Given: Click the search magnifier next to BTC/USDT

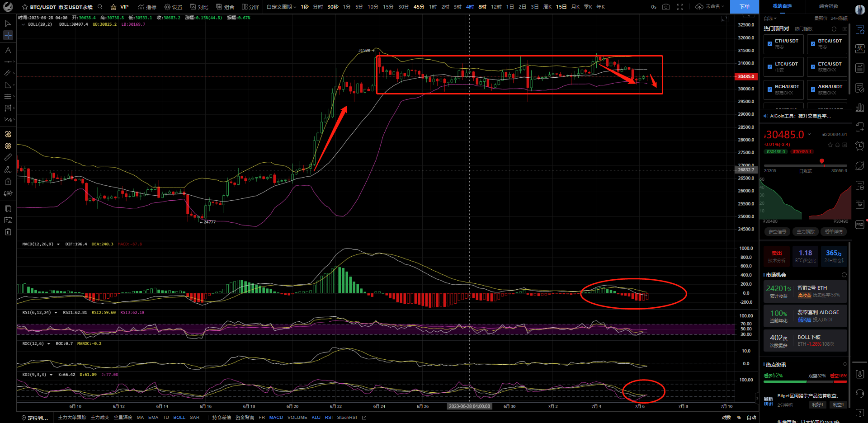Looking at the screenshot, I should coord(100,7).
